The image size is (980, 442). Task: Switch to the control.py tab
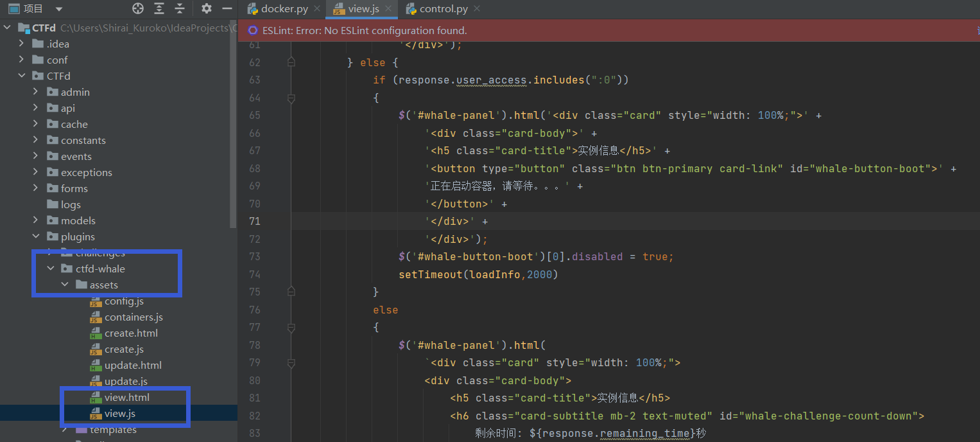pos(443,9)
